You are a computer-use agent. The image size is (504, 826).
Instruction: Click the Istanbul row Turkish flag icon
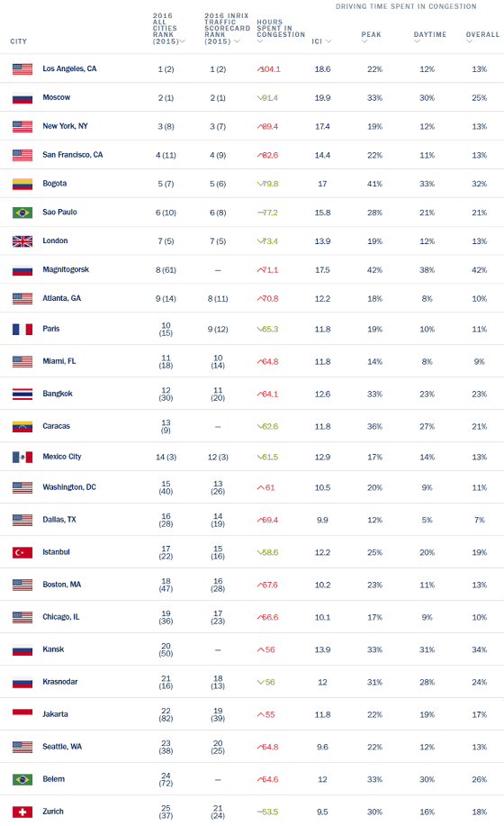pos(22,552)
